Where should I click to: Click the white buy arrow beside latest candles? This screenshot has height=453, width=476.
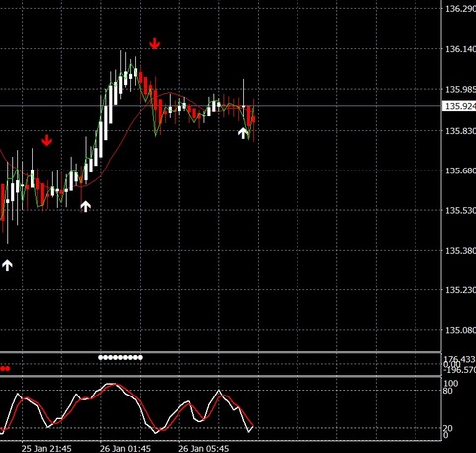point(243,133)
